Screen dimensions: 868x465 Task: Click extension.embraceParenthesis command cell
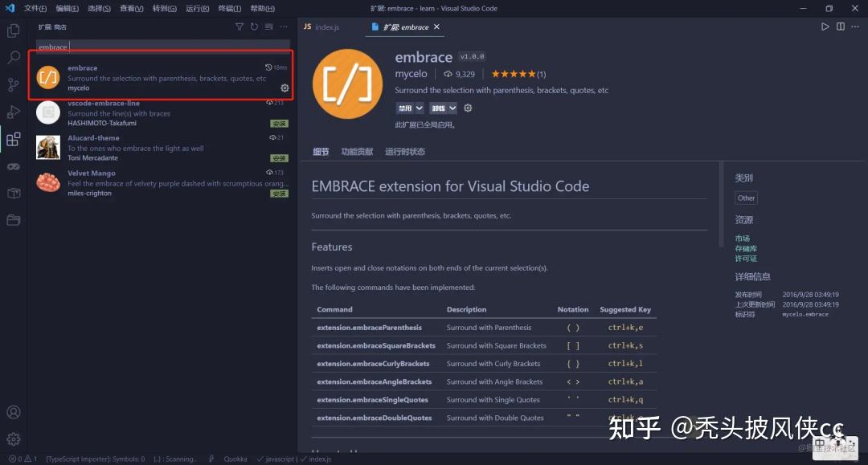pos(369,328)
